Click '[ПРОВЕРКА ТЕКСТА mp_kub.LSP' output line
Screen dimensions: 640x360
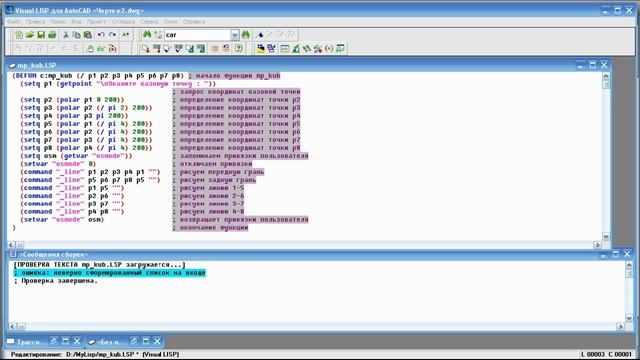click(99, 264)
